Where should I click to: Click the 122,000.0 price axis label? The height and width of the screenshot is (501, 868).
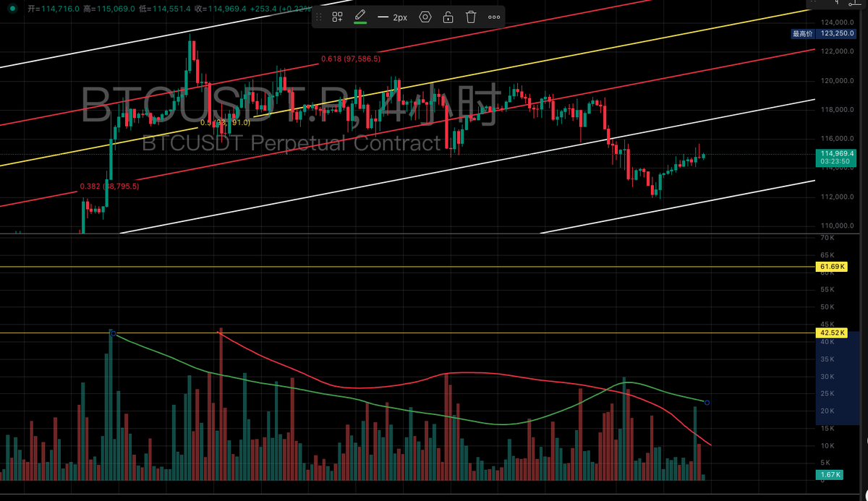[838, 51]
